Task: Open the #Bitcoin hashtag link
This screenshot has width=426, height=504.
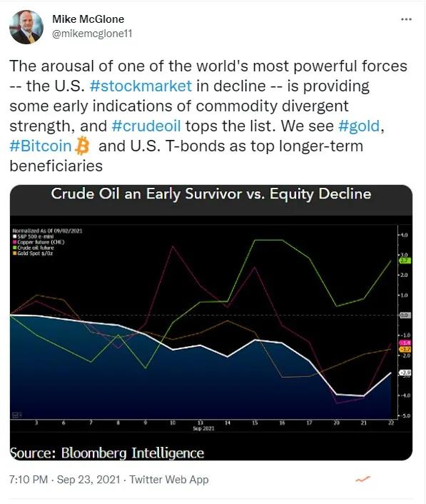Action: point(41,146)
